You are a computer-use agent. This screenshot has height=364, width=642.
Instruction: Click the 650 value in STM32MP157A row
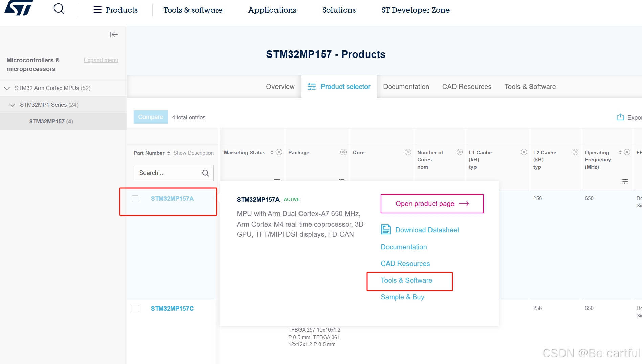click(589, 198)
